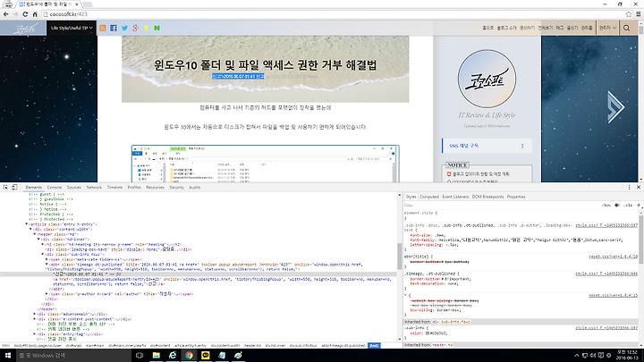The width and height of the screenshot is (644, 362).
Task: Add new style rule plus icon
Action: 639,206
